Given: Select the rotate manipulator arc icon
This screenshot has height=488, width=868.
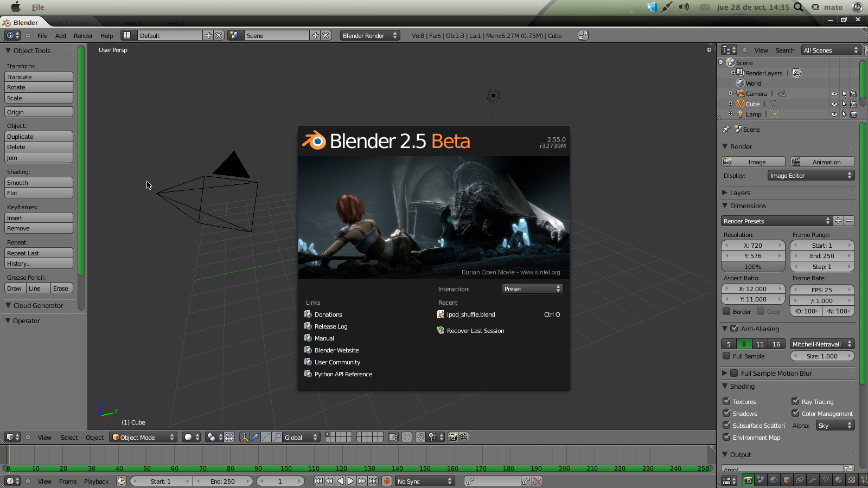Looking at the screenshot, I should 266,437.
